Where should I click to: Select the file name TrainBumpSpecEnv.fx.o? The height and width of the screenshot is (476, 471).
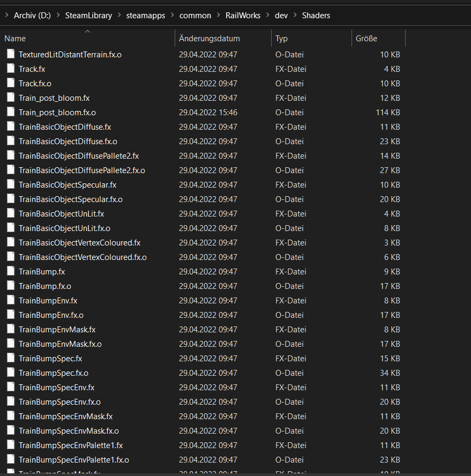tap(59, 402)
